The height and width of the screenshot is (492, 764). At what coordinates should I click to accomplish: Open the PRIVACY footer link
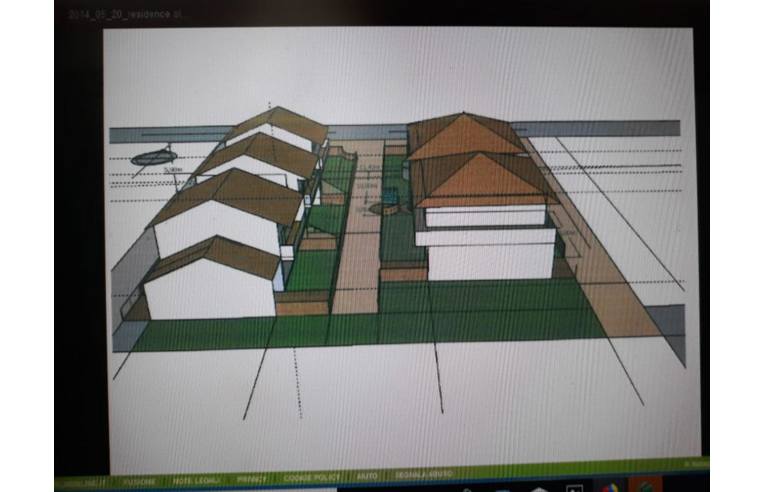click(x=252, y=479)
